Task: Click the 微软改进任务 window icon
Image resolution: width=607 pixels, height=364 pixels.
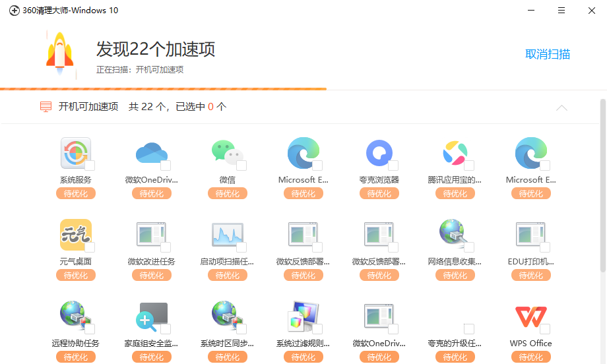Action: [x=151, y=234]
